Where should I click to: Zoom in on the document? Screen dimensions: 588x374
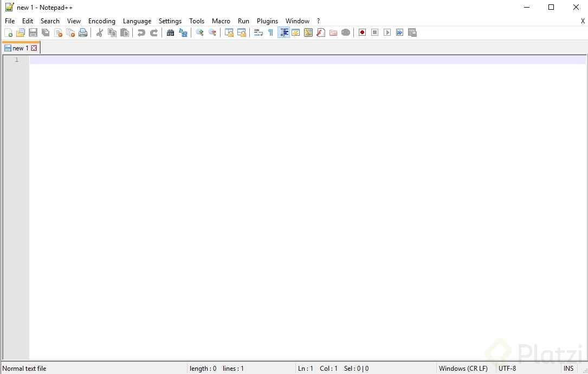point(200,33)
